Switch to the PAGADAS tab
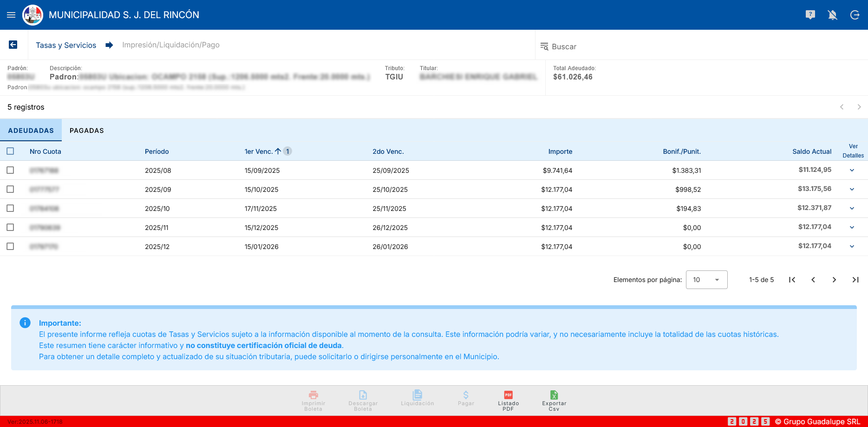Screen dimensions: 868x427 pos(86,131)
